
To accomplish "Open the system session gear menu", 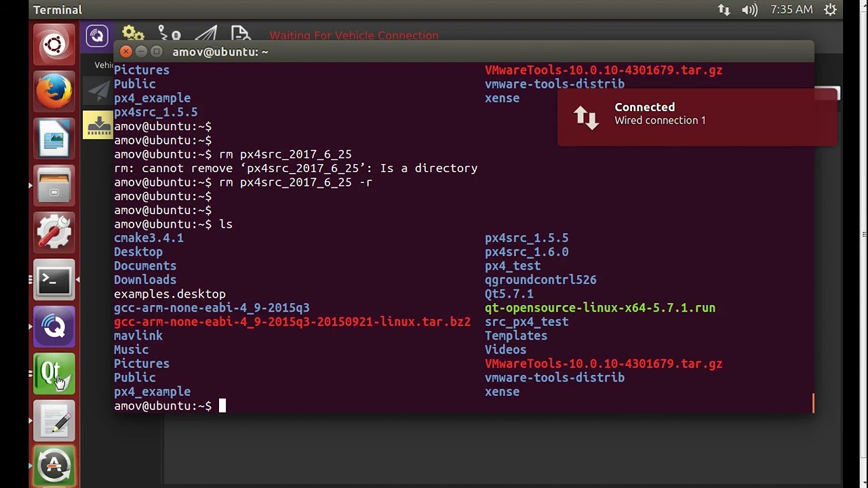I will [830, 9].
